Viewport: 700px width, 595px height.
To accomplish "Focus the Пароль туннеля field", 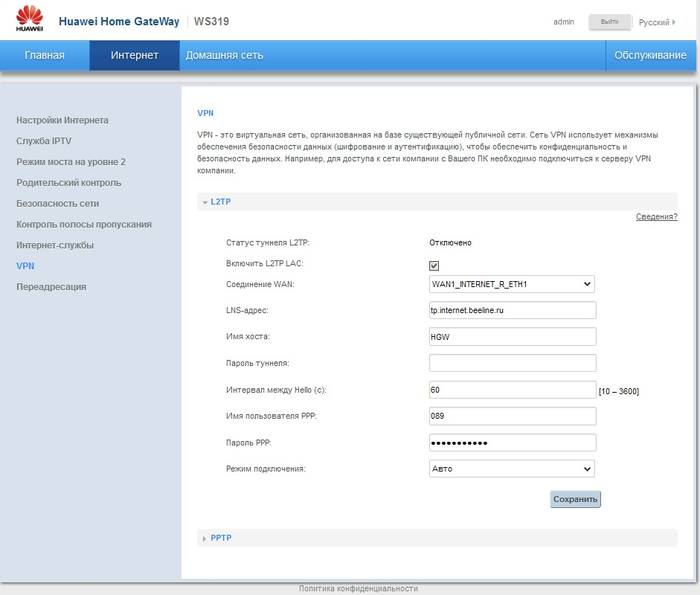I will (x=510, y=362).
